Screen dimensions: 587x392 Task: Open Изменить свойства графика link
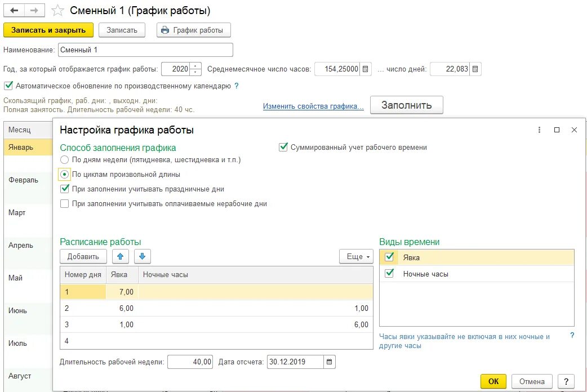pos(313,106)
